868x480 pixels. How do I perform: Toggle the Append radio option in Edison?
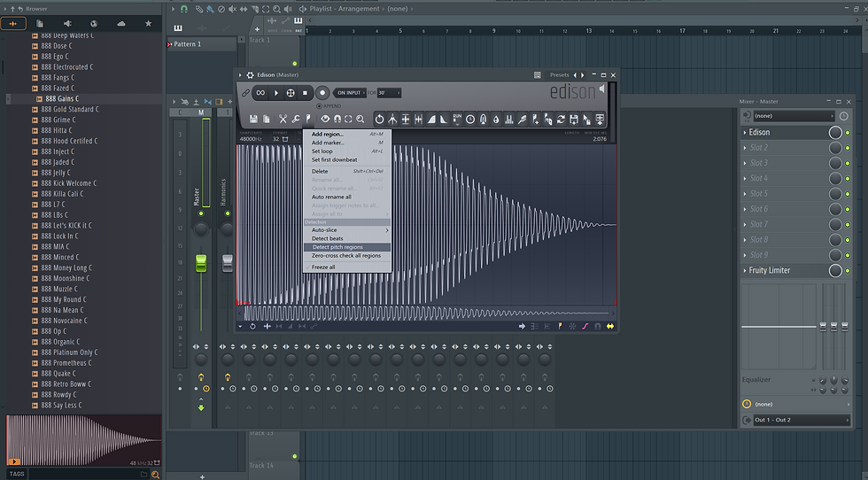(320, 105)
